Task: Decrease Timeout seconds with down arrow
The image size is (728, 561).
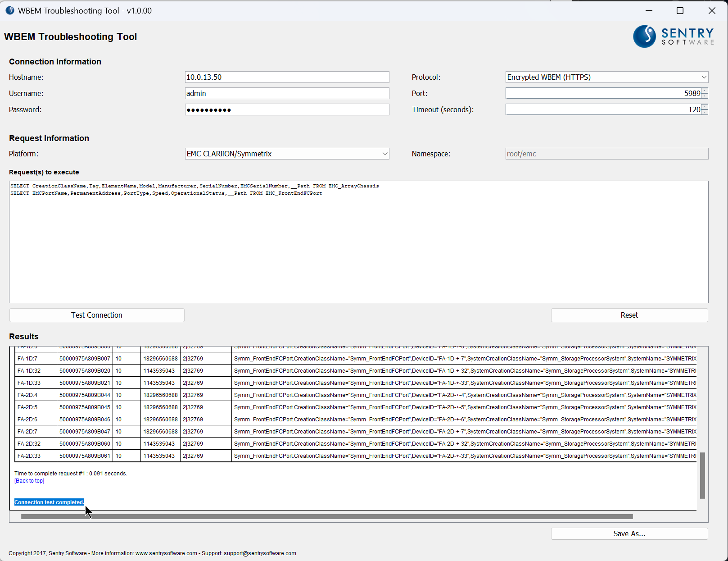Action: pyautogui.click(x=705, y=112)
